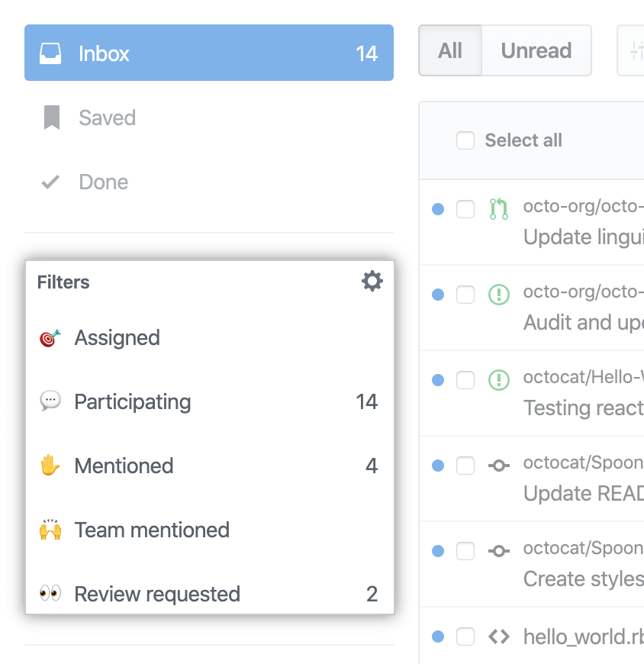Tick checkbox for Update linguist notification
This screenshot has width=644, height=664.
pyautogui.click(x=465, y=209)
